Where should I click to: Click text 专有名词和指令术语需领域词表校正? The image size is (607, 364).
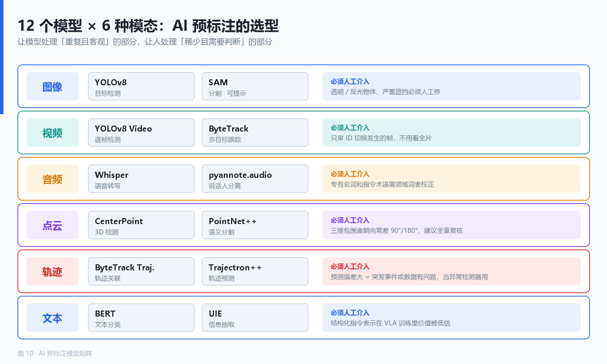coord(382,184)
